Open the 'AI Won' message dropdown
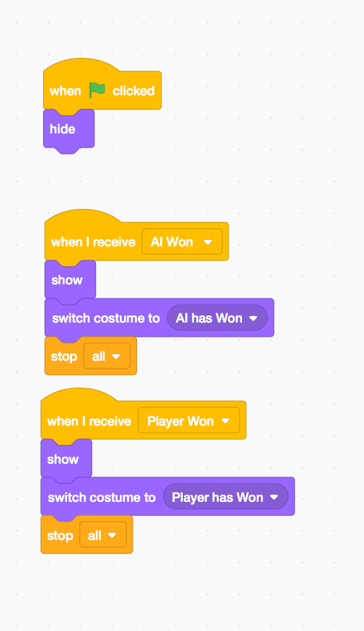This screenshot has height=631, width=364. tap(182, 242)
